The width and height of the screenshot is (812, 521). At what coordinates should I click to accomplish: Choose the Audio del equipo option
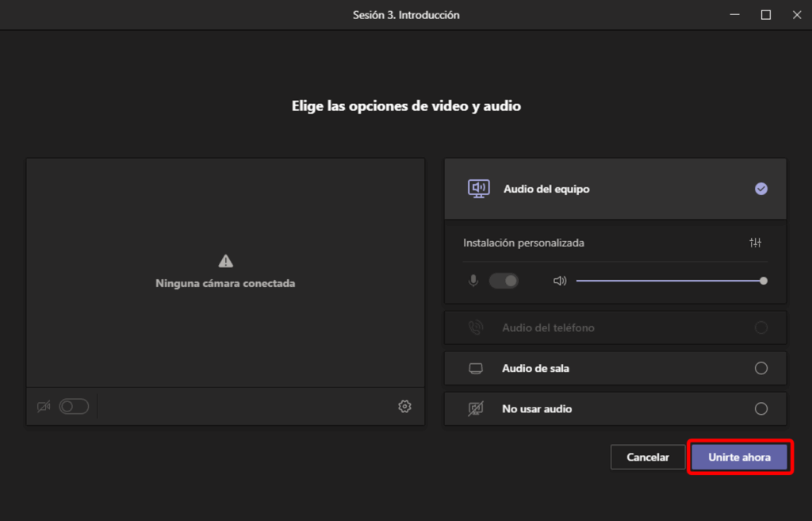coord(546,190)
